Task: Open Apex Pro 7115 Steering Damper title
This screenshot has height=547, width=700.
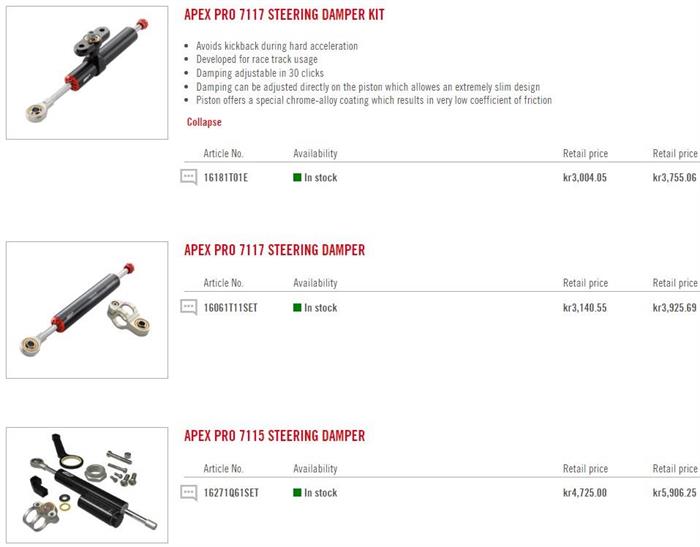Action: (x=275, y=435)
